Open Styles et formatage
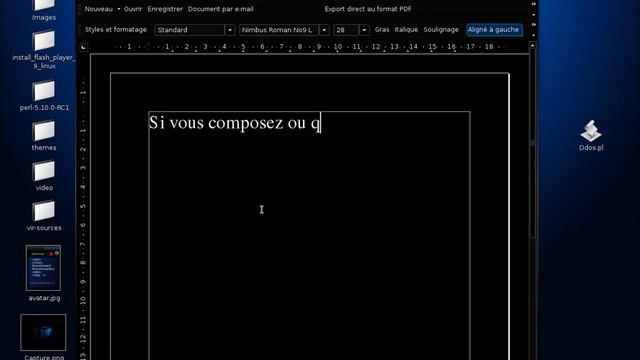640x360 pixels. pos(116,30)
